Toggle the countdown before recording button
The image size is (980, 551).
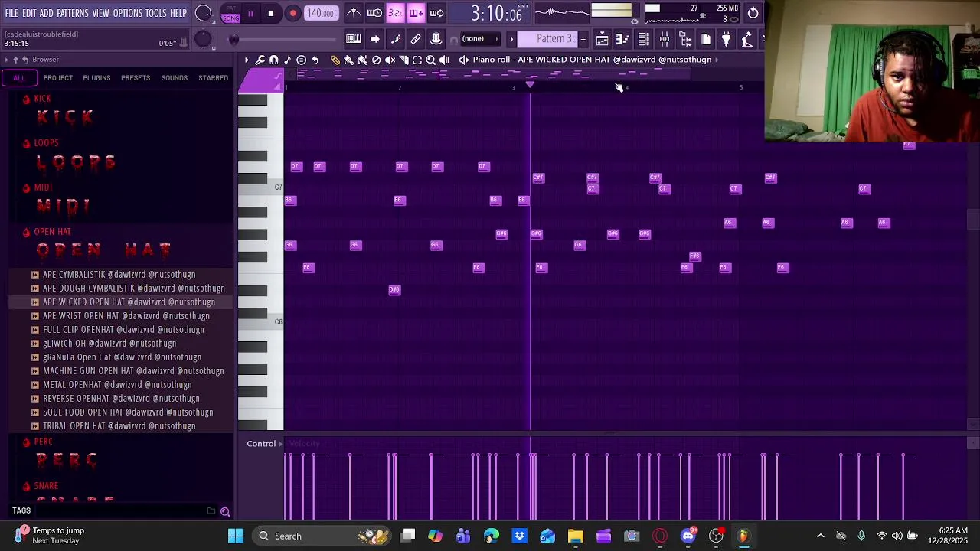pyautogui.click(x=395, y=13)
